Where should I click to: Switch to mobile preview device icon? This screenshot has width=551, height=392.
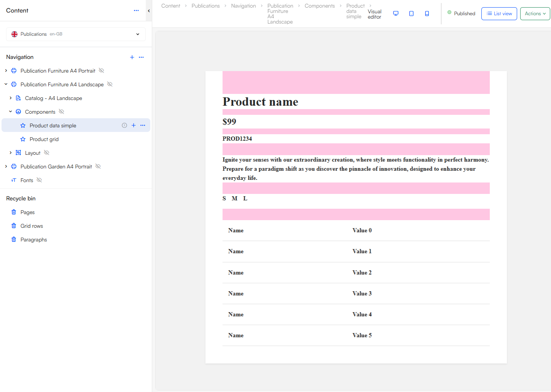427,13
